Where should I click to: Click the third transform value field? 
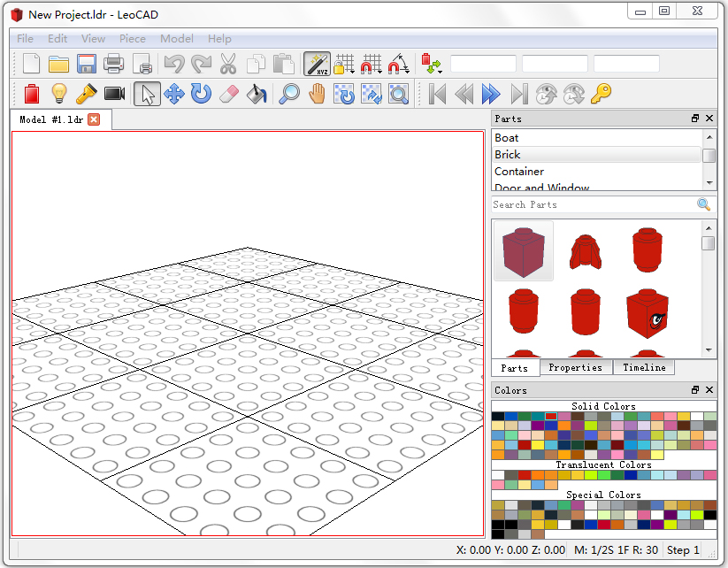[x=626, y=64]
